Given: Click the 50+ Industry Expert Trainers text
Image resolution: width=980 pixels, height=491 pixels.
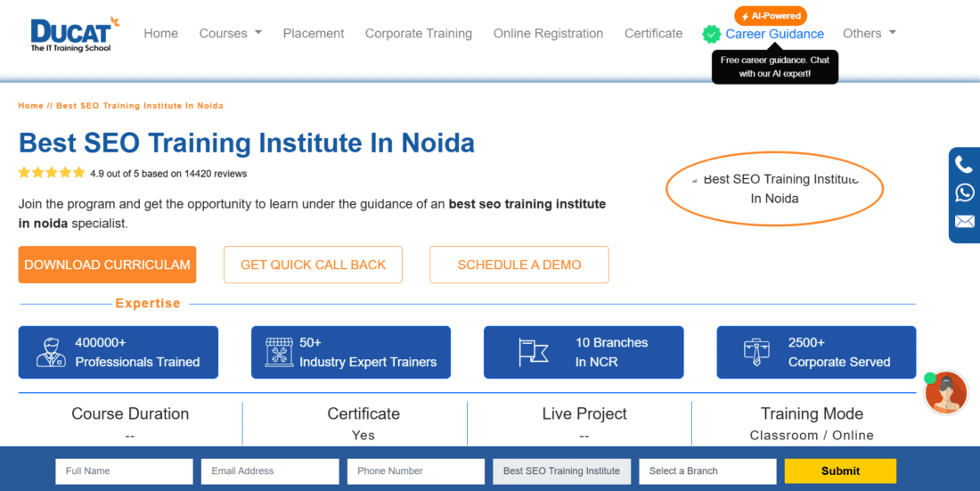Looking at the screenshot, I should pyautogui.click(x=367, y=352).
